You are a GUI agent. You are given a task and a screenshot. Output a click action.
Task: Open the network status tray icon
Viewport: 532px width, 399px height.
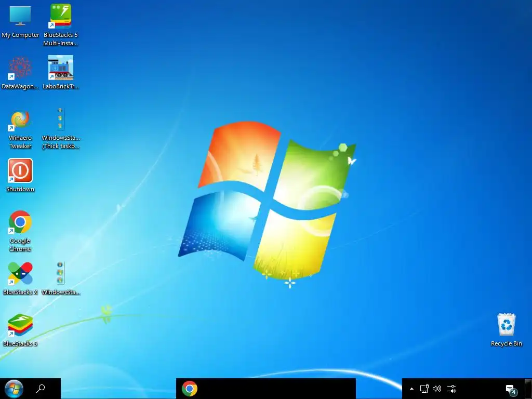pos(424,389)
